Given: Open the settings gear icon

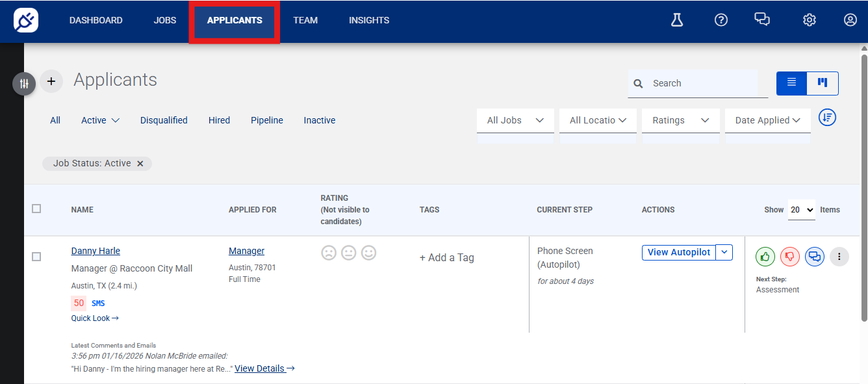Looking at the screenshot, I should [x=809, y=20].
